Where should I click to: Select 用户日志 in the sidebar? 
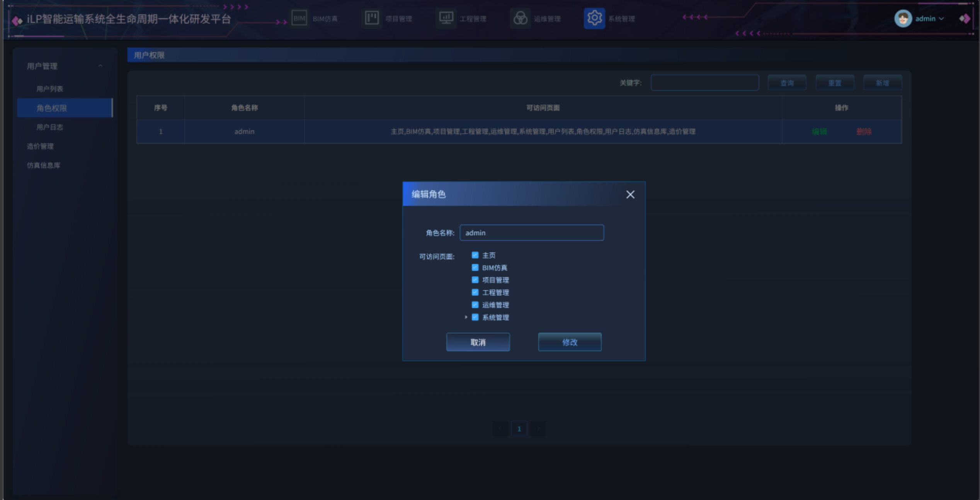49,127
